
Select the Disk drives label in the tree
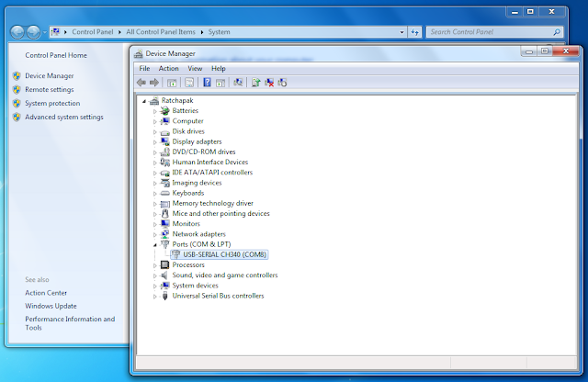point(188,131)
